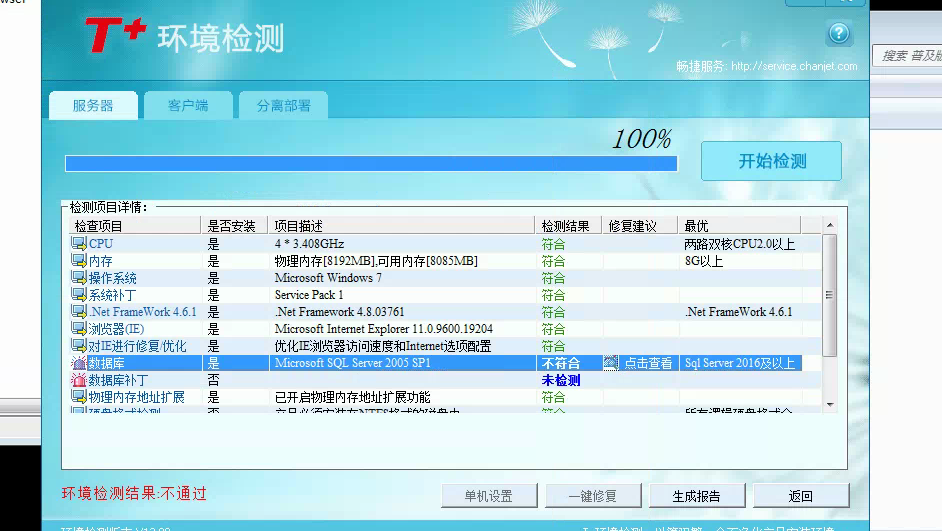Select Microsoft Internet Explorer 11.0.9600.19204 text
942x531 pixels.
[384, 329]
